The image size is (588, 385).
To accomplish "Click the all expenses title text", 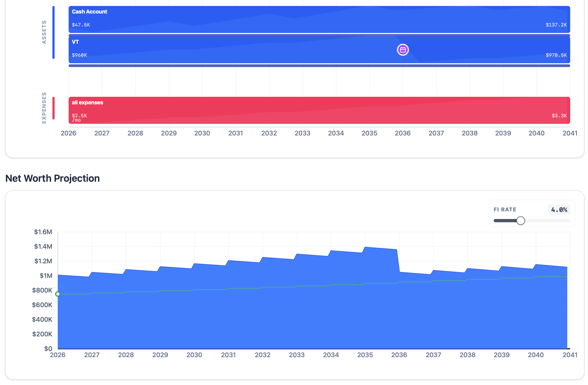I will tap(87, 102).
